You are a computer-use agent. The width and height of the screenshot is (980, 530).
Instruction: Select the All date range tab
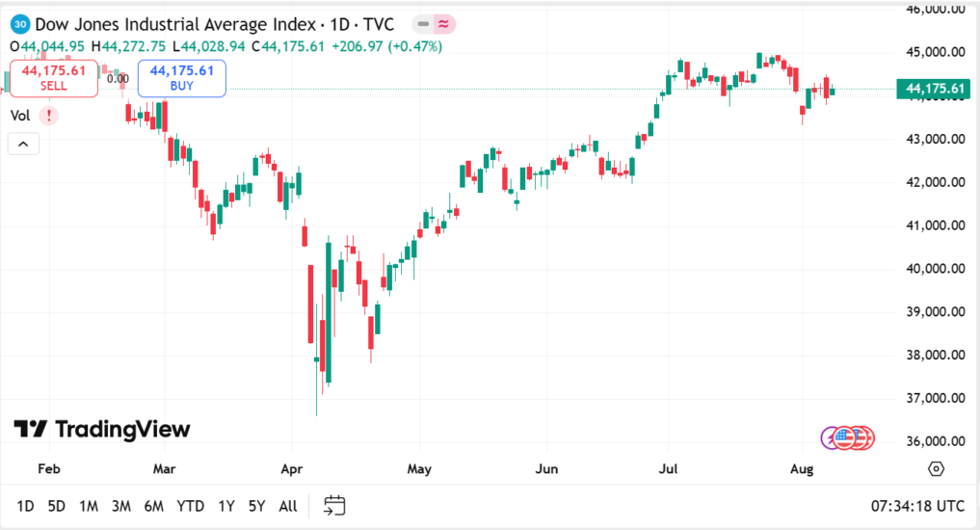pyautogui.click(x=287, y=505)
